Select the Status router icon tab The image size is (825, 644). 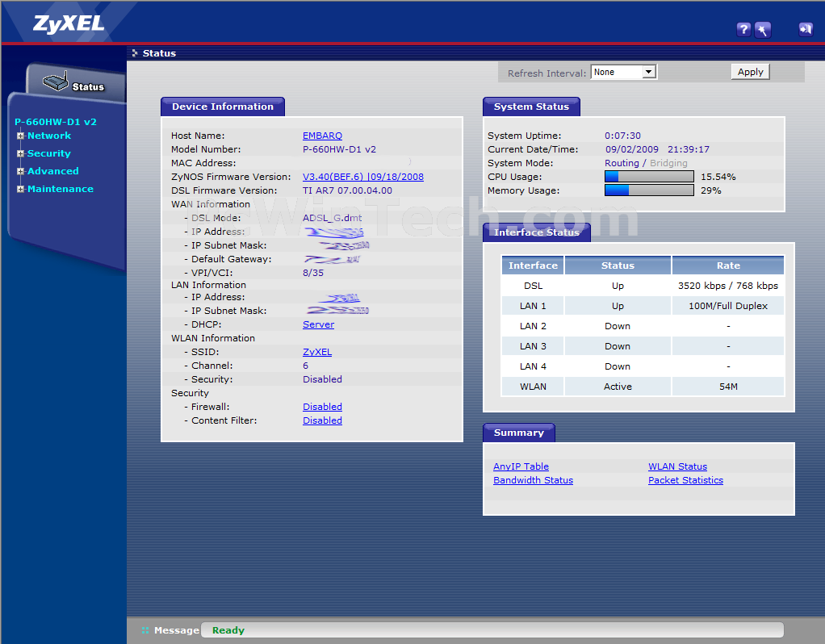click(74, 83)
